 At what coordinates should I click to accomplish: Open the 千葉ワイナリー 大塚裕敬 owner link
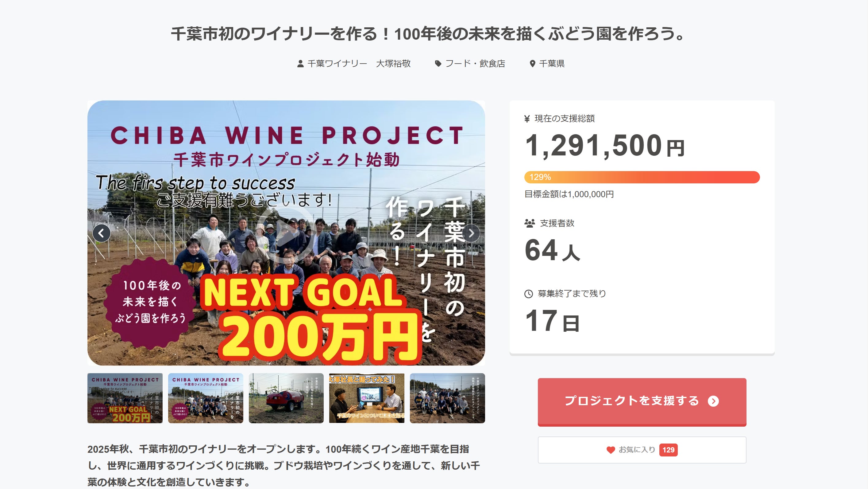pos(359,64)
